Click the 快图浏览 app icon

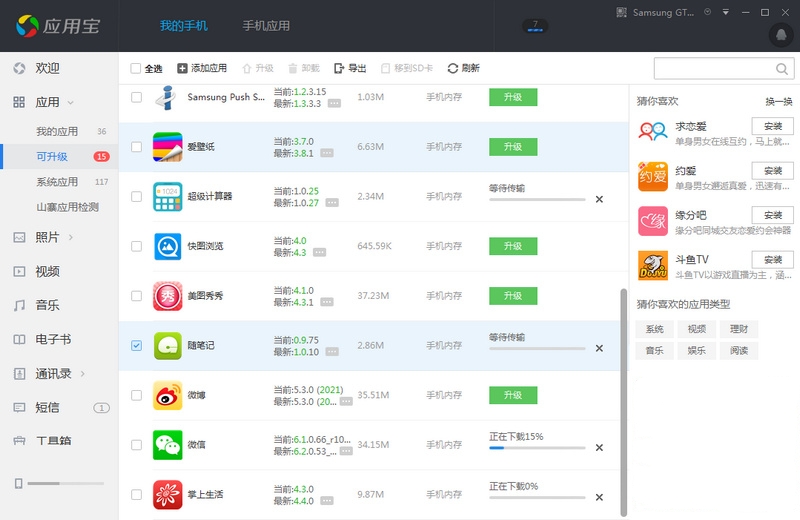[167, 246]
